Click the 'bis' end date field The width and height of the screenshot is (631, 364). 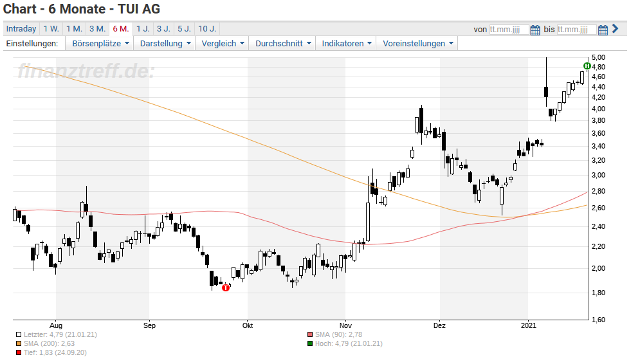coord(576,30)
